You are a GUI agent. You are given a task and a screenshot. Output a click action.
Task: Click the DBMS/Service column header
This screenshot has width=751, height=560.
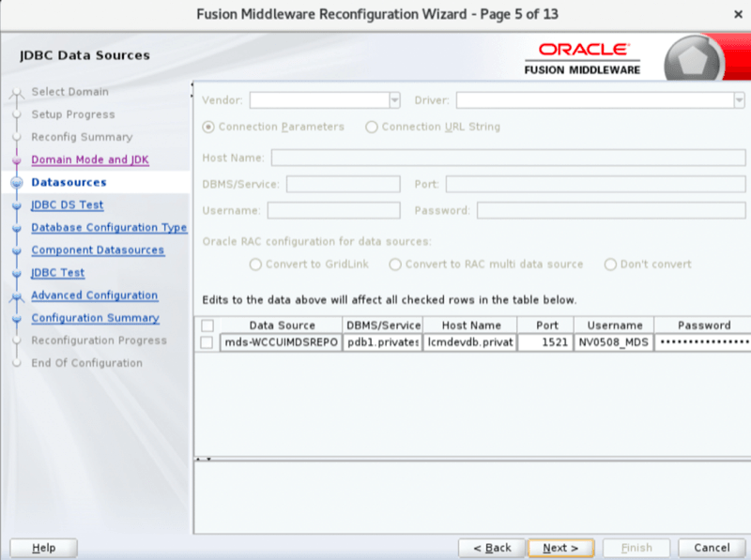[383, 325]
